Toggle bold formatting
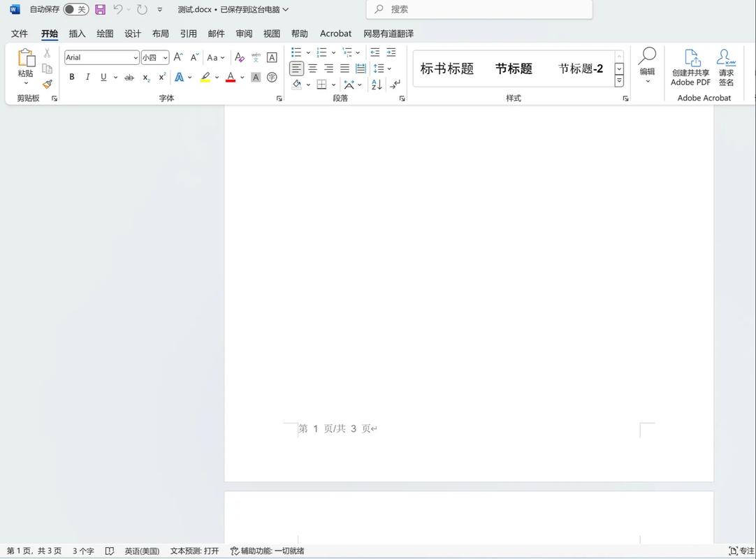Screen dimensions: 756x559 [x=71, y=77]
